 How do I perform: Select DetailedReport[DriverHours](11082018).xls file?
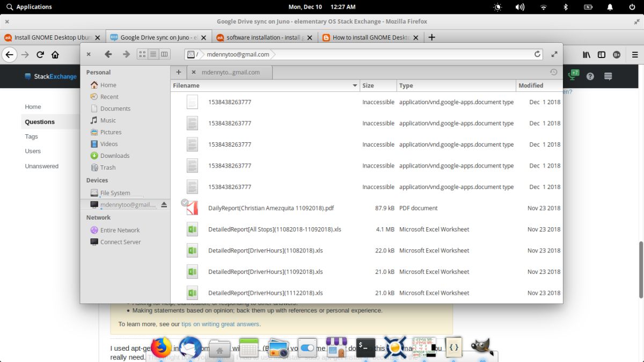(367, 250)
